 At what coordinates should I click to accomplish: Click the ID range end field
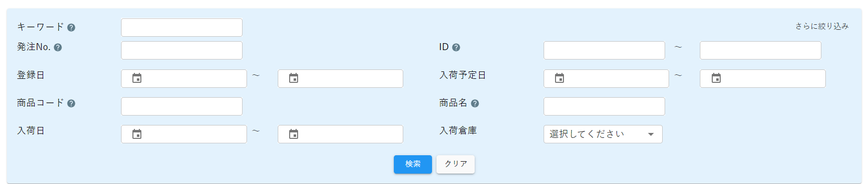[x=760, y=50]
